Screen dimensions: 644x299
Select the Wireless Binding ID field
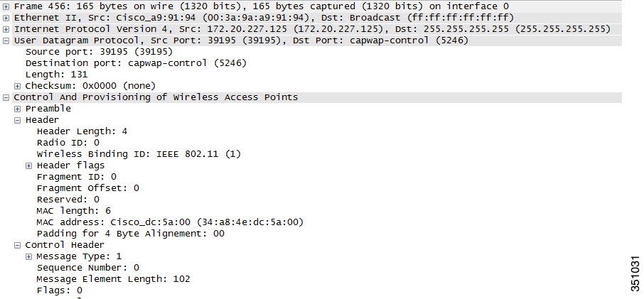(139, 154)
